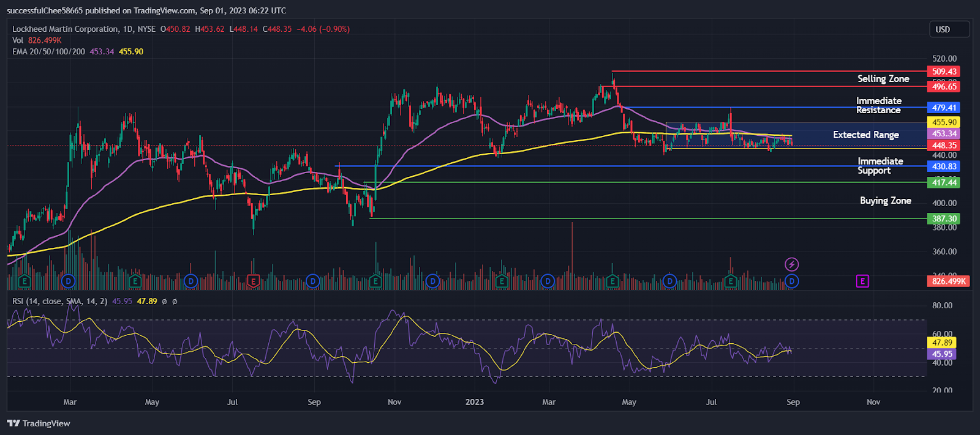Click the Nov label at the far right of the time axis
Viewport: 980px width, 435px height.
(x=873, y=402)
